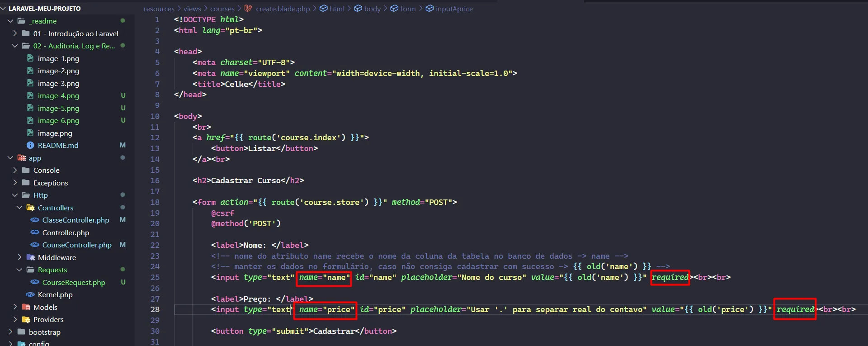This screenshot has height=346, width=868.
Task: Collapse the Controllers folder chevron
Action: (x=19, y=208)
